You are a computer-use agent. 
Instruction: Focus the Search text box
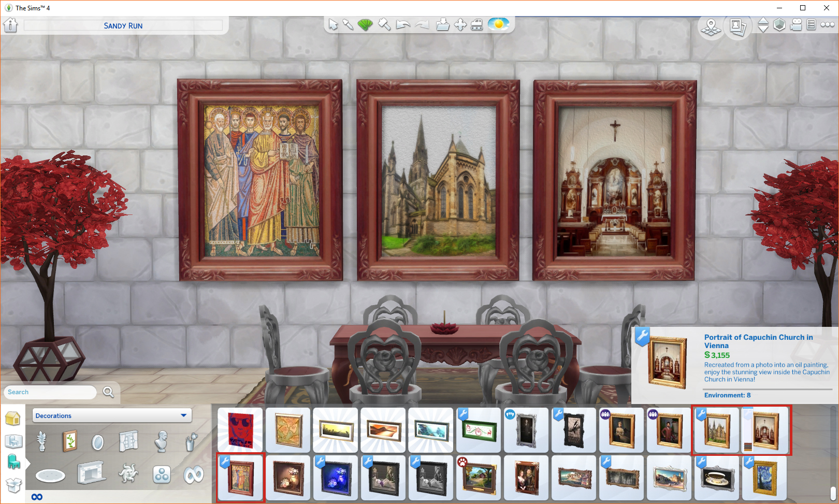click(50, 392)
